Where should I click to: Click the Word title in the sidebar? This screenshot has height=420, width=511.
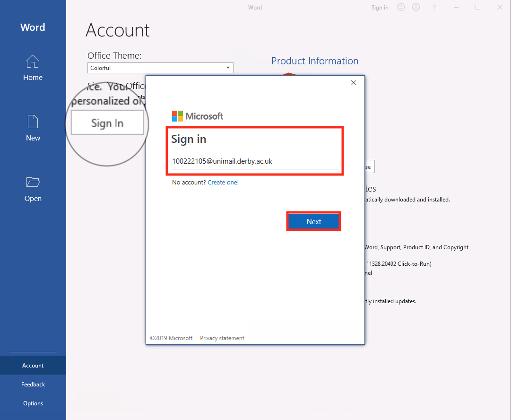(33, 27)
